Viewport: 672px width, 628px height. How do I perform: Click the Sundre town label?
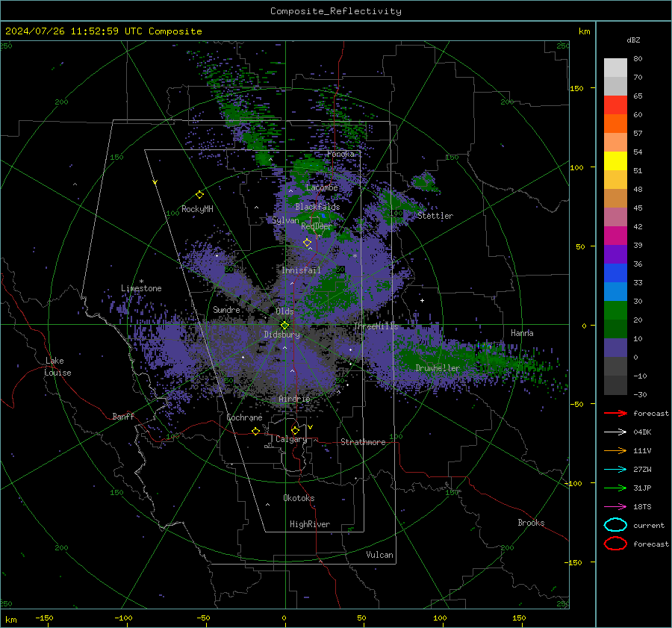(x=226, y=309)
